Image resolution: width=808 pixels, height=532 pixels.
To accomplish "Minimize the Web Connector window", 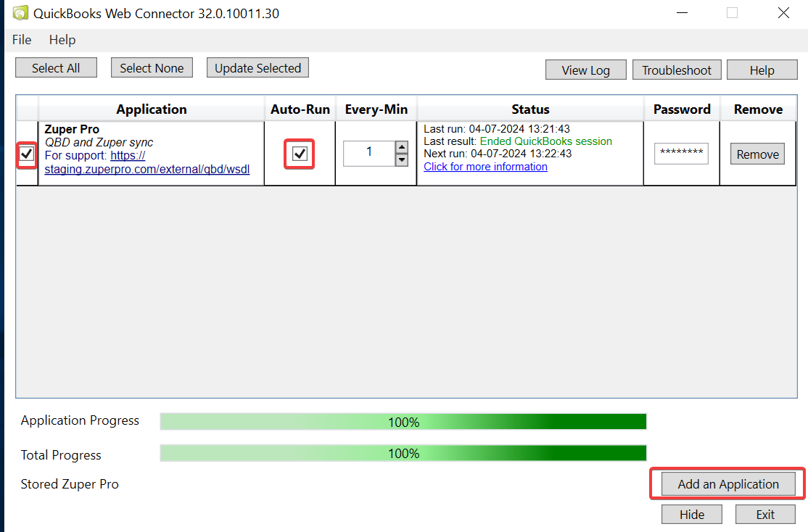I will (x=683, y=13).
